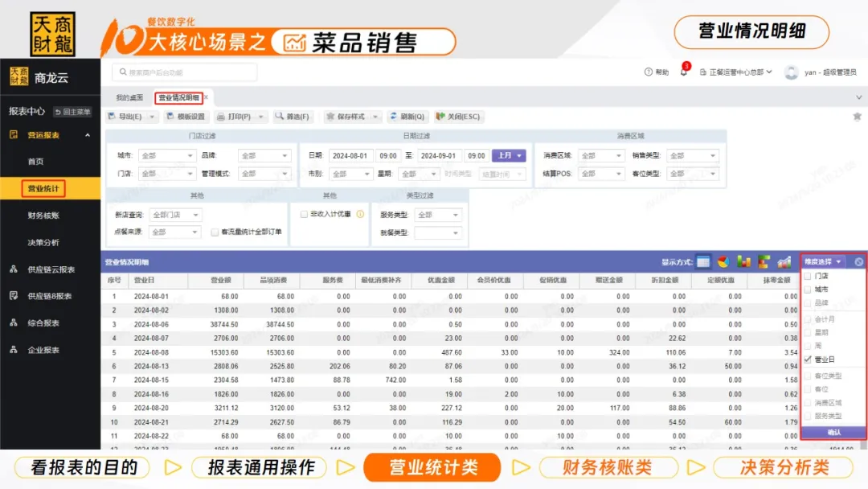Check the 会计月 dimension checkbox
Image resolution: width=868 pixels, height=489 pixels.
pos(808,319)
